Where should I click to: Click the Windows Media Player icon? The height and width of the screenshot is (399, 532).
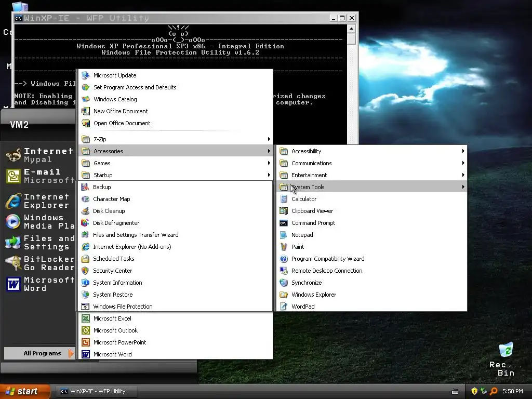tap(13, 221)
